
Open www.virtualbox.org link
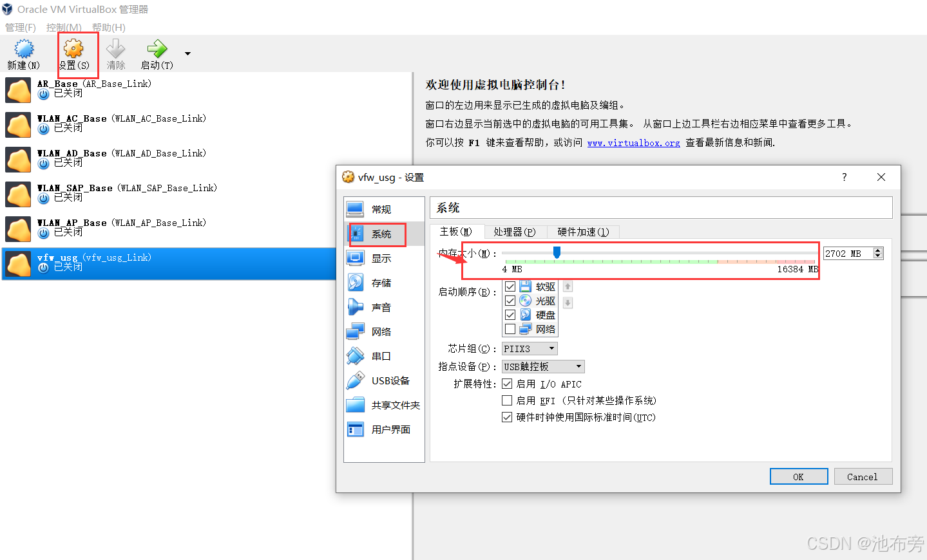pyautogui.click(x=634, y=142)
